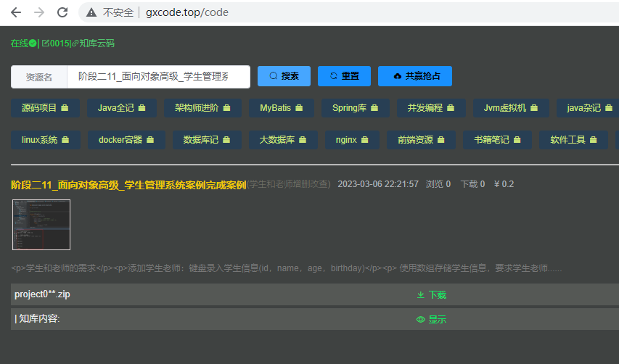619x364 pixels.
Task: Select the gxcode.top/code address bar
Action: click(187, 12)
